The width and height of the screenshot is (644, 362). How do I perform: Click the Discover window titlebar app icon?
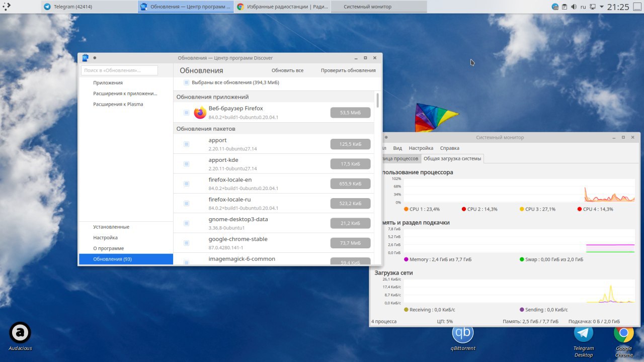pyautogui.click(x=86, y=58)
